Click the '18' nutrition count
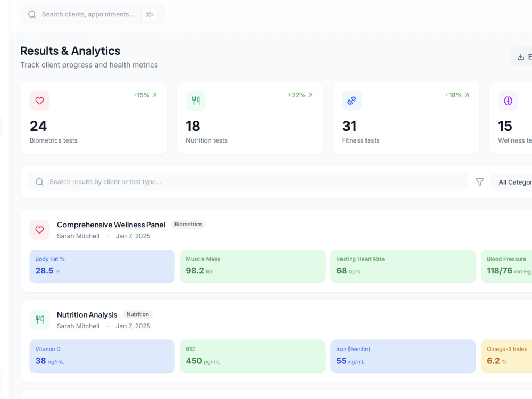This screenshot has width=532, height=399. pyautogui.click(x=193, y=126)
